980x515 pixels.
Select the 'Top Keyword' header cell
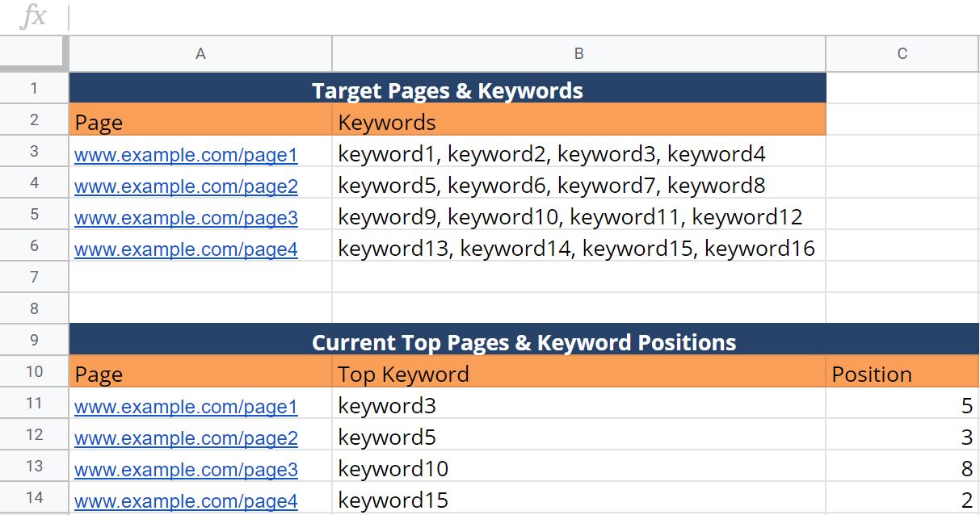(578, 372)
